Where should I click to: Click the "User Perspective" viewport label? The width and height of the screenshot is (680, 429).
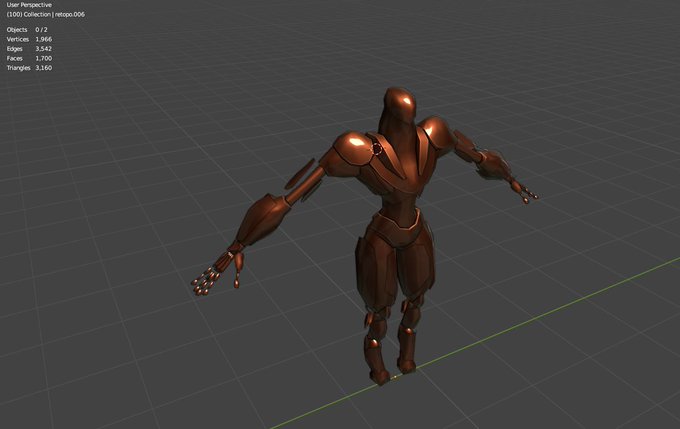coord(29,5)
